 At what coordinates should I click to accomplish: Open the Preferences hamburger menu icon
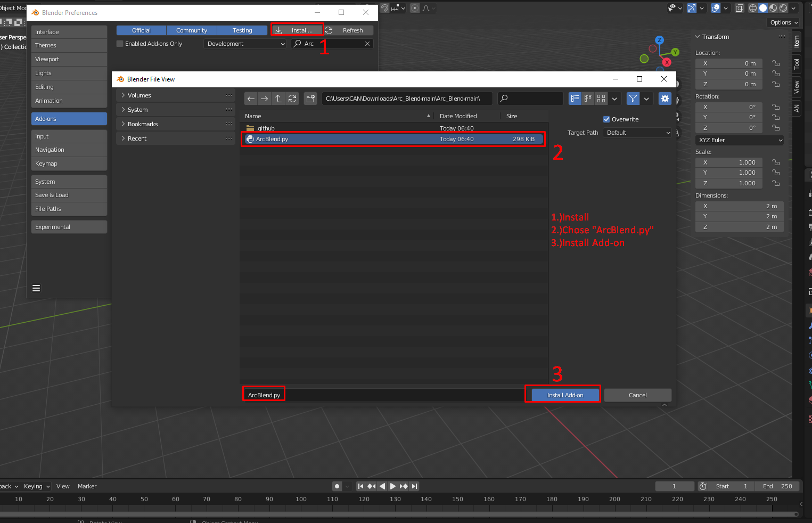point(36,288)
